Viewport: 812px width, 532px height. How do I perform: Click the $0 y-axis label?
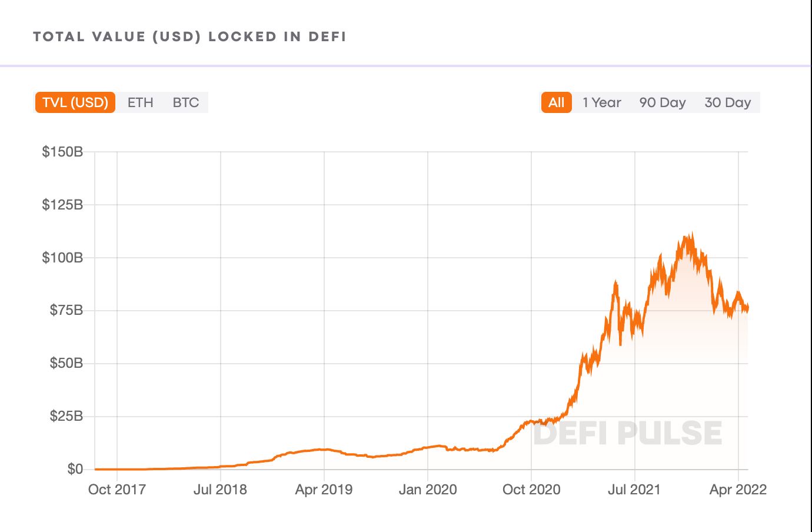pyautogui.click(x=75, y=469)
